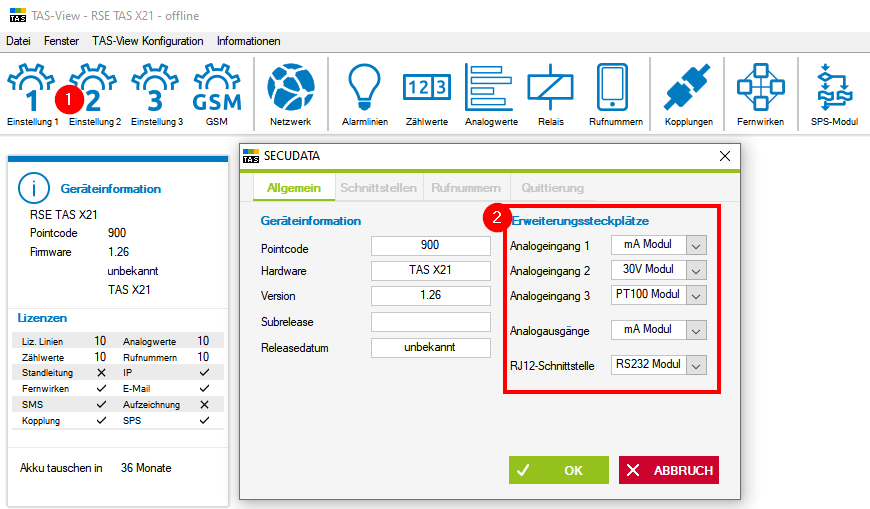The image size is (870, 509).
Task: Click the Lizenzen heading
Action: pos(42,318)
